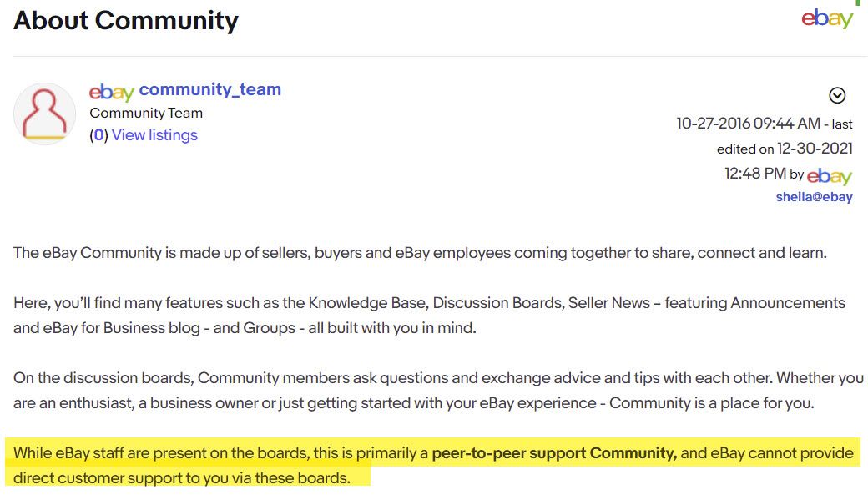The height and width of the screenshot is (495, 868).
Task: Click the 12:48 PM edit time
Action: [x=755, y=174]
